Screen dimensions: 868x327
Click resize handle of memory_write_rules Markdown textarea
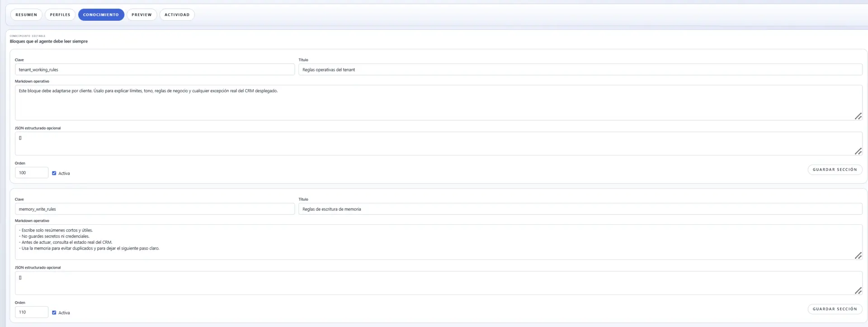click(858, 256)
